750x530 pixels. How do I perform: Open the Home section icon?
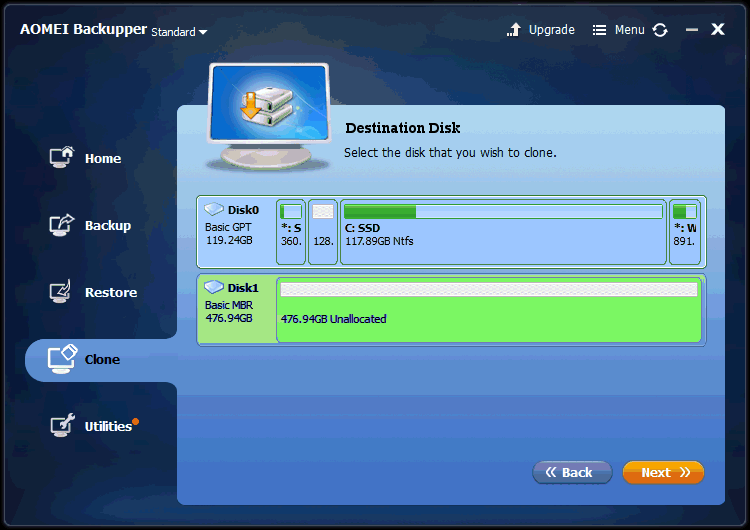[62, 157]
